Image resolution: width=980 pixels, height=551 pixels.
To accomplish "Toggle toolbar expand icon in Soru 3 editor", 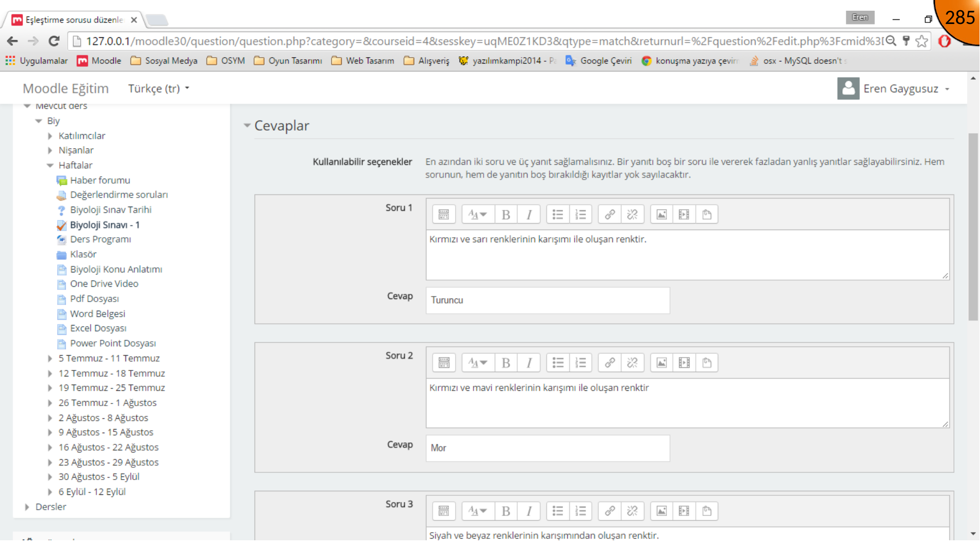I will tap(444, 511).
